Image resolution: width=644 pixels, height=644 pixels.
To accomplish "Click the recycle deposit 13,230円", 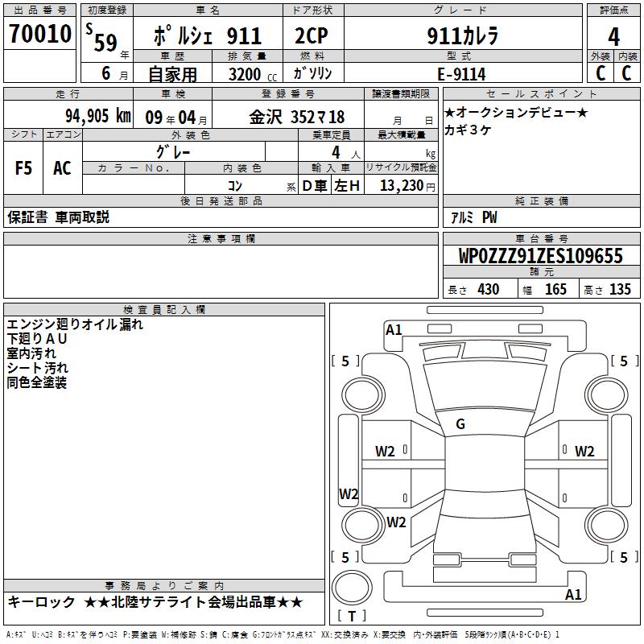I will (x=407, y=186).
